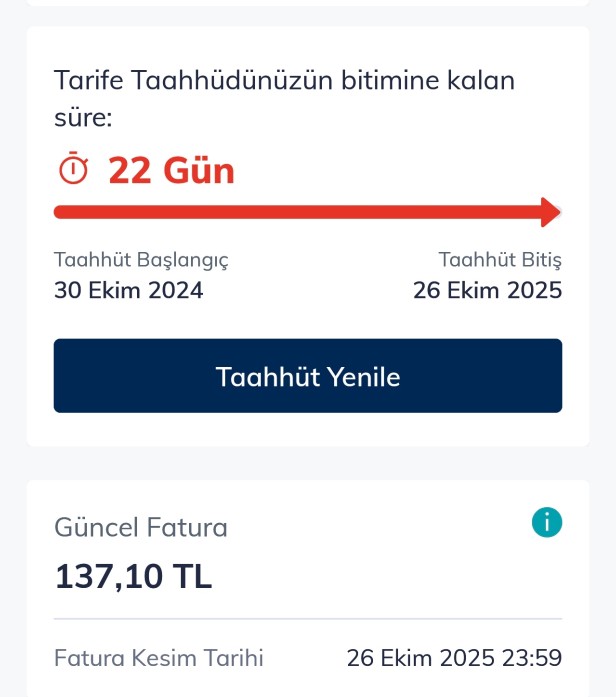Tap the white card edge at screen top
Viewport: 616px width, 697px height.
tap(308, 2)
